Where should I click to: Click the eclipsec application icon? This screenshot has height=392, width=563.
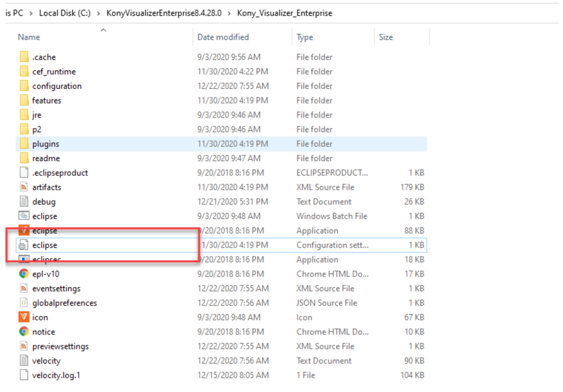(24, 259)
